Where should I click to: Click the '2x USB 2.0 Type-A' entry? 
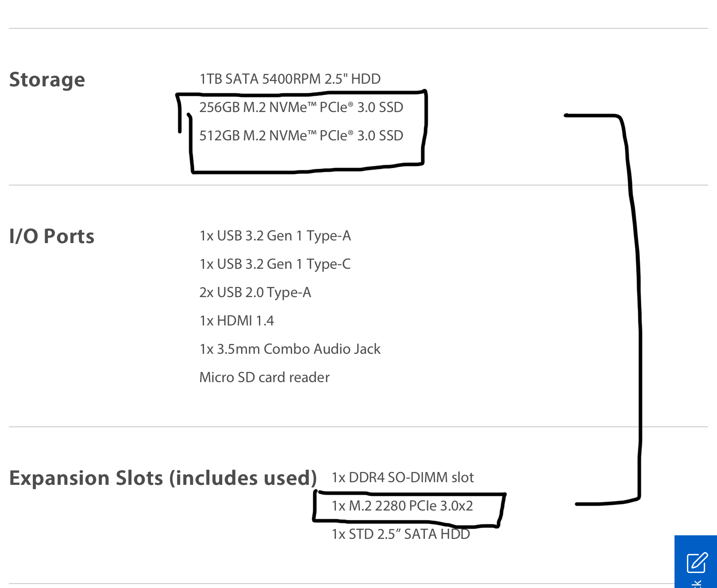(x=255, y=292)
